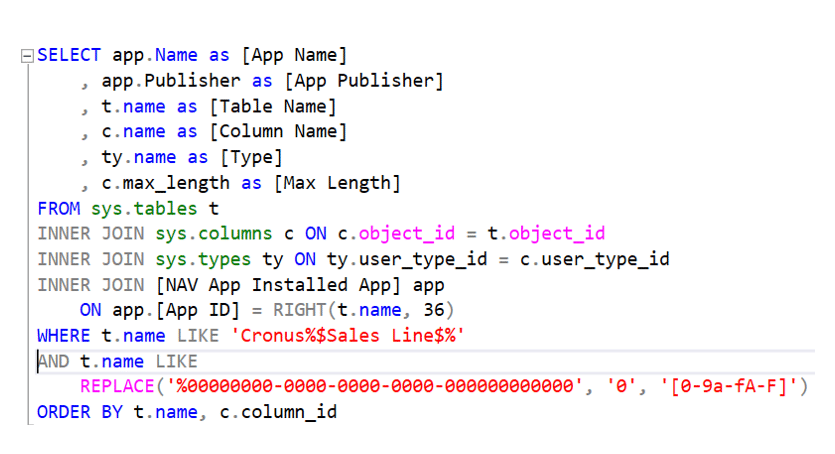Click the [Type] alias
The height and width of the screenshot is (454, 835).
coord(251,158)
